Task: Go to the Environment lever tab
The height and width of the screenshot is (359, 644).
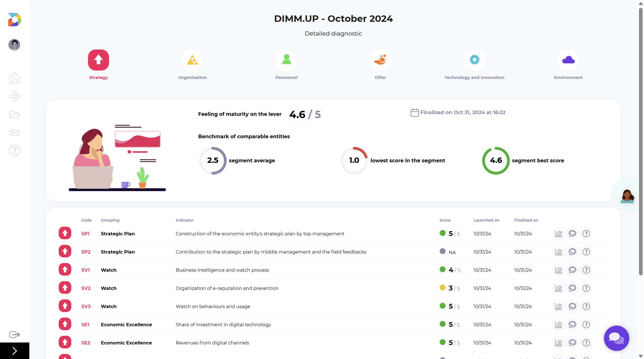Action: pos(568,60)
